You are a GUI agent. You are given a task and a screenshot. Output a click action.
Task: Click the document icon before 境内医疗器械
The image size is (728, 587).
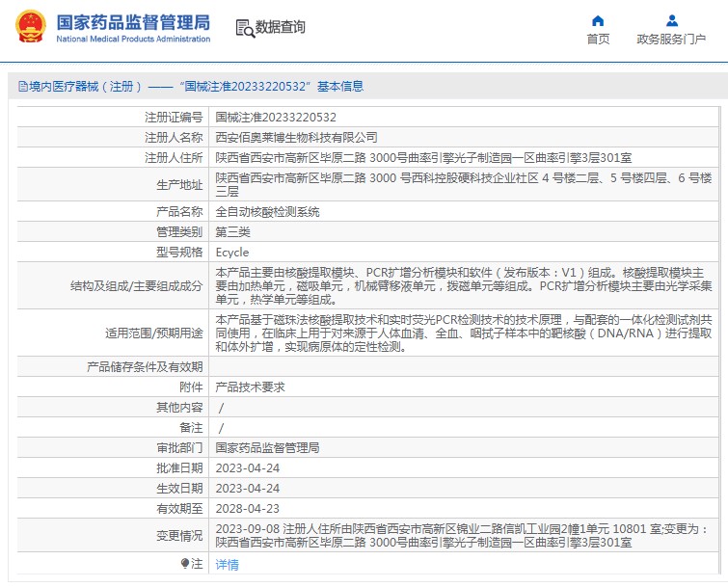click(21, 87)
